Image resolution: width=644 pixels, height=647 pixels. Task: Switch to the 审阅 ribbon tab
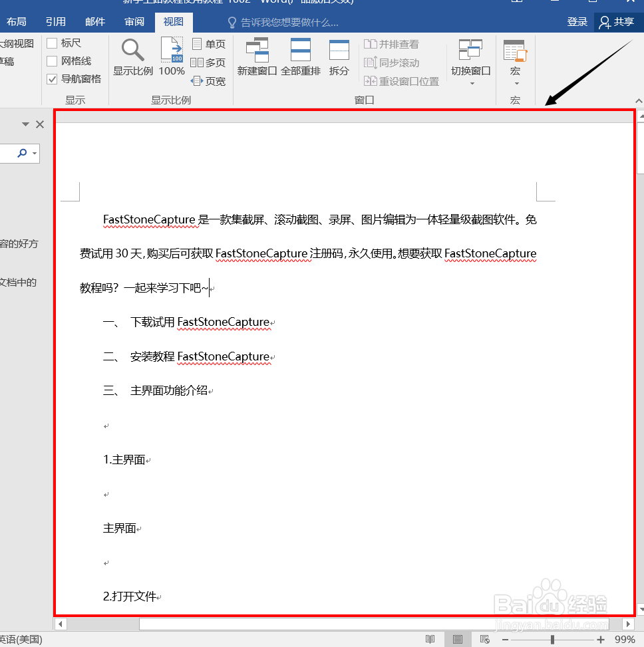[134, 21]
